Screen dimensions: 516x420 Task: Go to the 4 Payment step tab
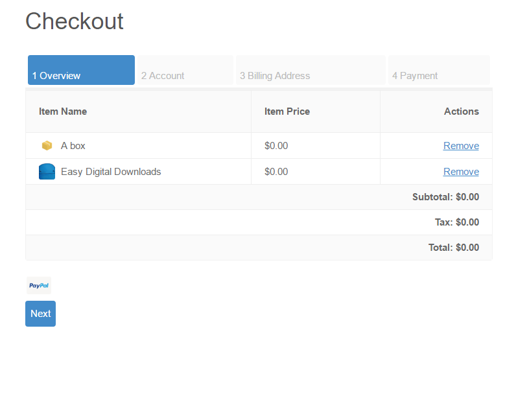(x=439, y=70)
